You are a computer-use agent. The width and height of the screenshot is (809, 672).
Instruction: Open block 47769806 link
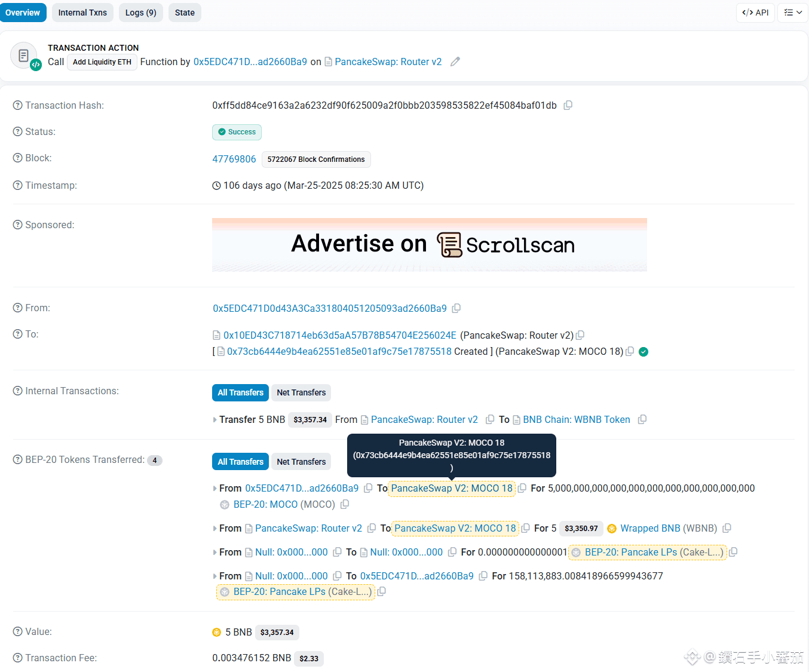[x=234, y=159]
